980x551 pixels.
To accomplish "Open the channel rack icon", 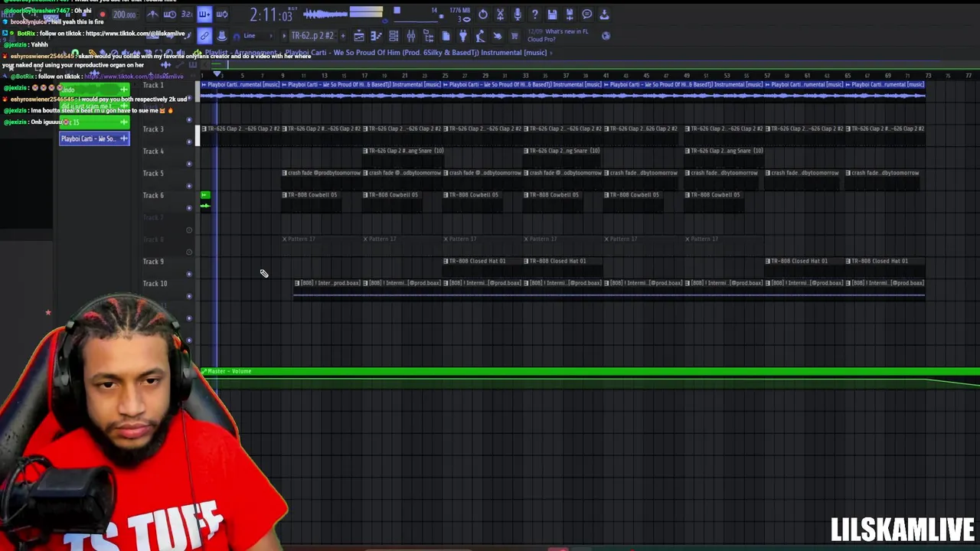I will (x=394, y=36).
